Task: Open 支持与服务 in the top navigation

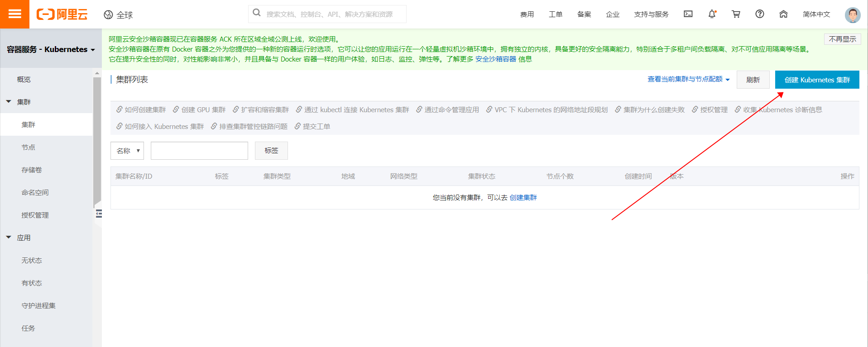Action: click(651, 14)
